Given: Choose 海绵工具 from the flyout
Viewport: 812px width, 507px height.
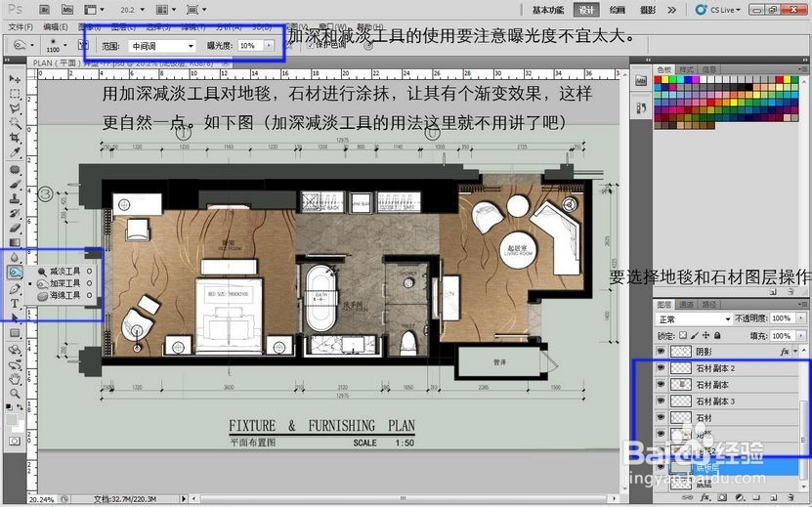Looking at the screenshot, I should coord(64,295).
